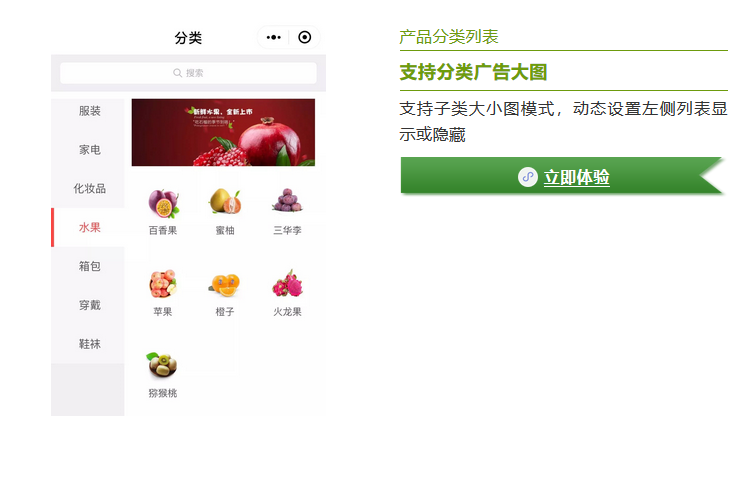Open the pomegranate fruit banner ad
The height and width of the screenshot is (480, 750).
pyautogui.click(x=223, y=132)
